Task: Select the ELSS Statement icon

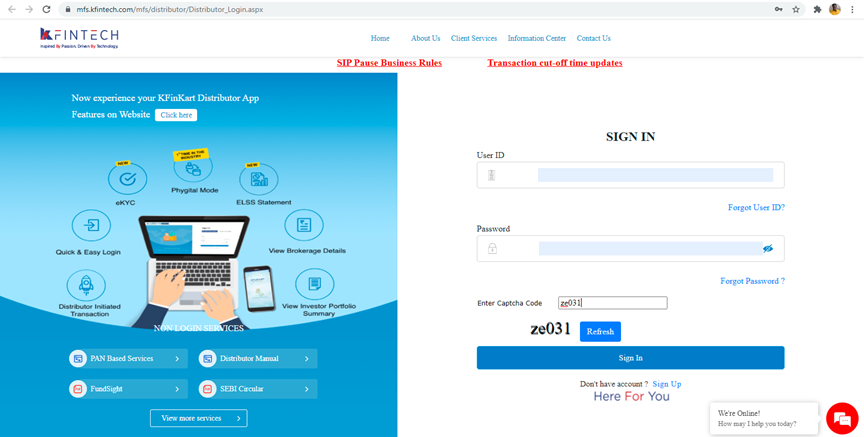Action: click(258, 179)
